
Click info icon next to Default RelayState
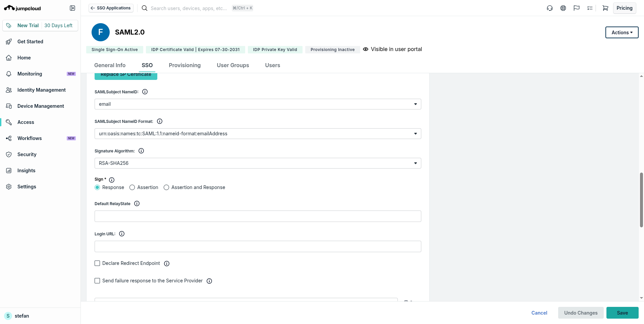[137, 203]
